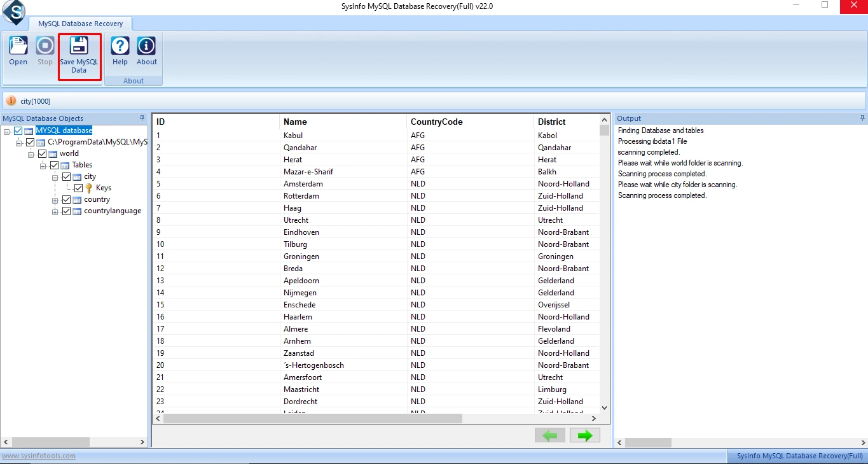Click the horizontal scrollbar below the table
Viewport: 868px width, 464px height.
coord(312,418)
